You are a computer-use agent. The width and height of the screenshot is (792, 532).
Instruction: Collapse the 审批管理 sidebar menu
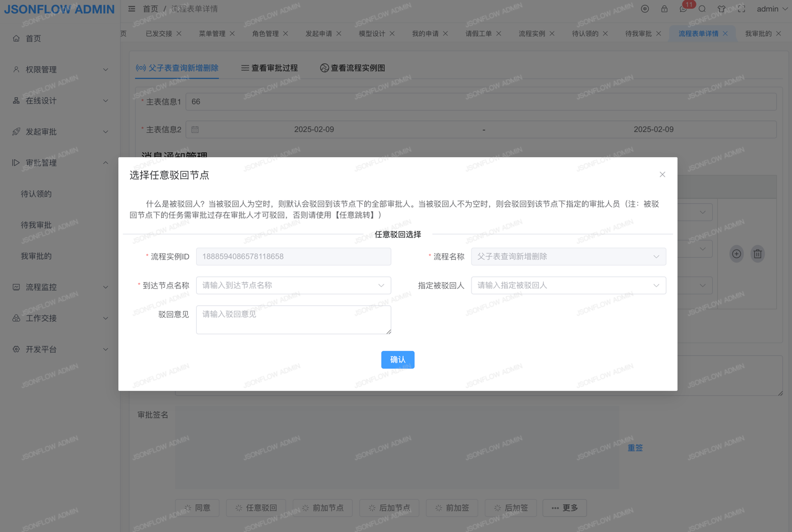coord(60,163)
